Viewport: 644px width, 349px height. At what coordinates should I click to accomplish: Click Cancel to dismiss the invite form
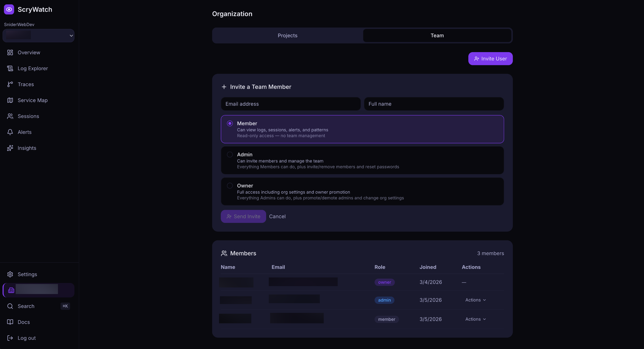click(x=277, y=216)
